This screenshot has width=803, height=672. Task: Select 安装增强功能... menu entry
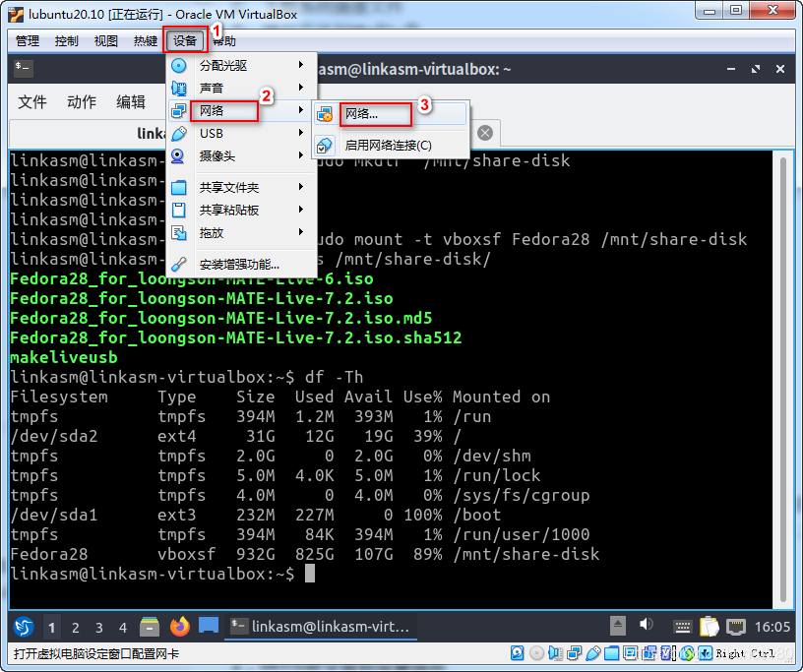[239, 265]
